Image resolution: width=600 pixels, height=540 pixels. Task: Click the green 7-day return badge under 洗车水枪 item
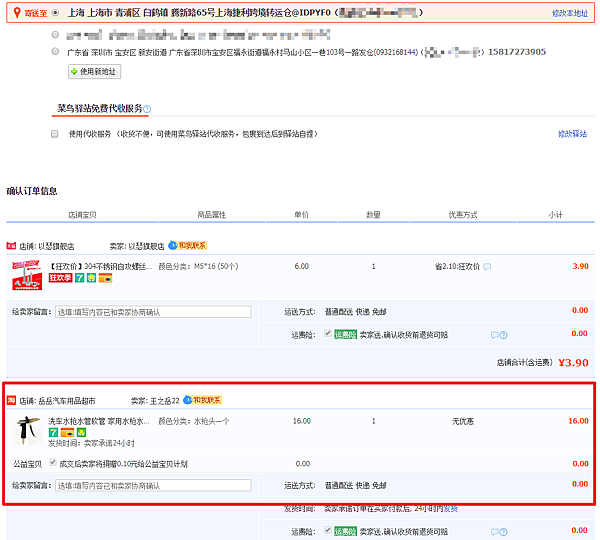[53, 432]
